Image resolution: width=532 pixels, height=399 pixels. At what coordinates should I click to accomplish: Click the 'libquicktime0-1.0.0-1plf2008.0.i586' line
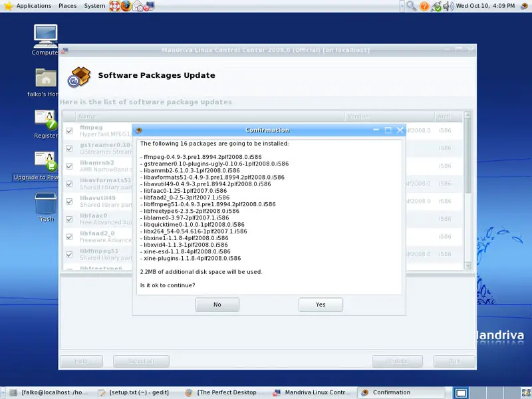point(192,225)
